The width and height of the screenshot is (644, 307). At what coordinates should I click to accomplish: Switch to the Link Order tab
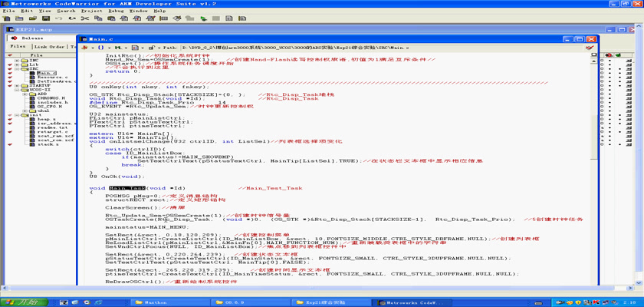(49, 47)
